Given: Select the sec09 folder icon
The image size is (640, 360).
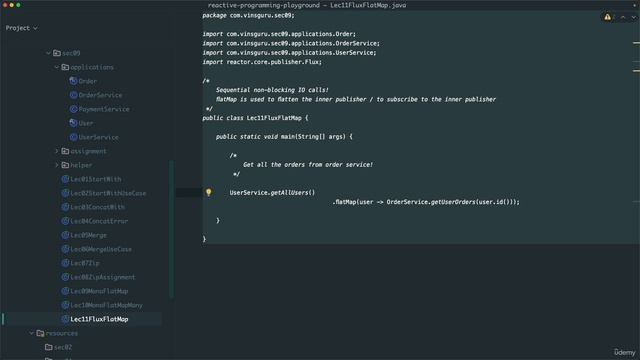Looking at the screenshot, I should (57, 53).
